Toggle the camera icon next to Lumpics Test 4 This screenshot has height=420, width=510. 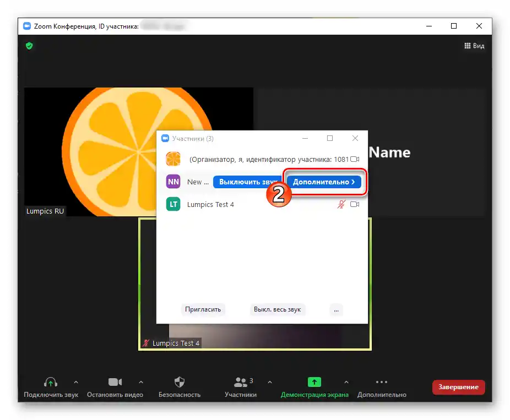click(x=355, y=204)
